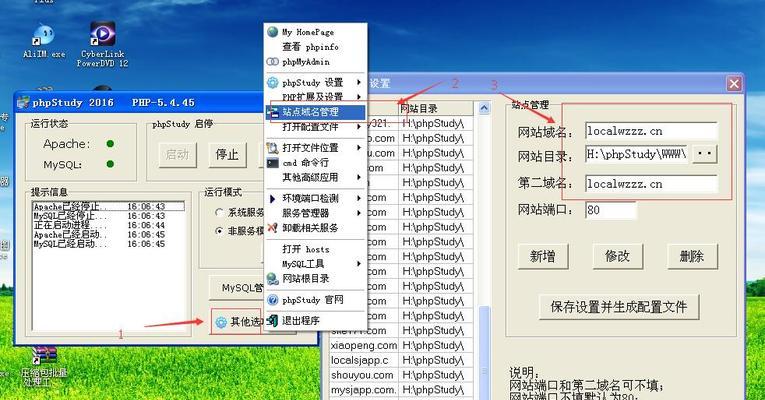
Task: Click the icon beside phpStudy 官网
Action: click(x=273, y=300)
